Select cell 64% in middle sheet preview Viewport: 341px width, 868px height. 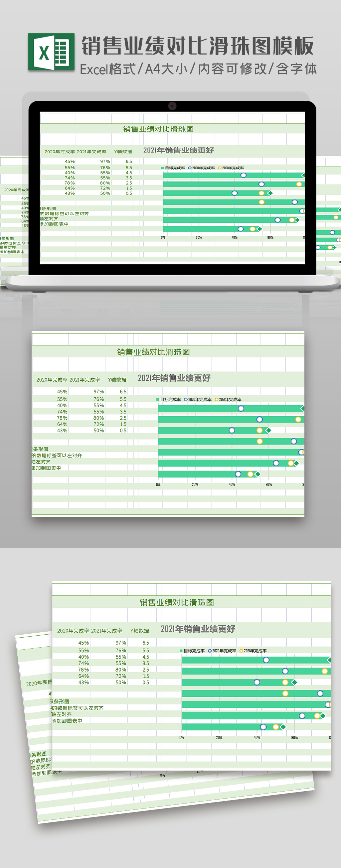pyautogui.click(x=62, y=424)
